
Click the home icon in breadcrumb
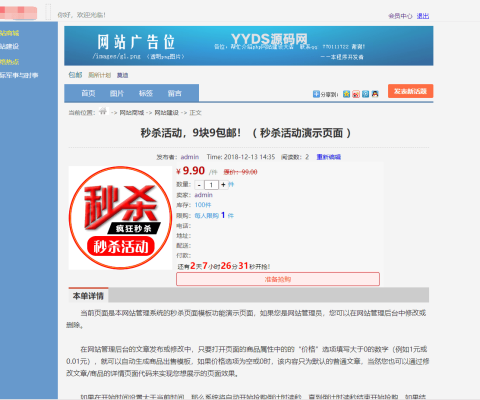pos(103,111)
